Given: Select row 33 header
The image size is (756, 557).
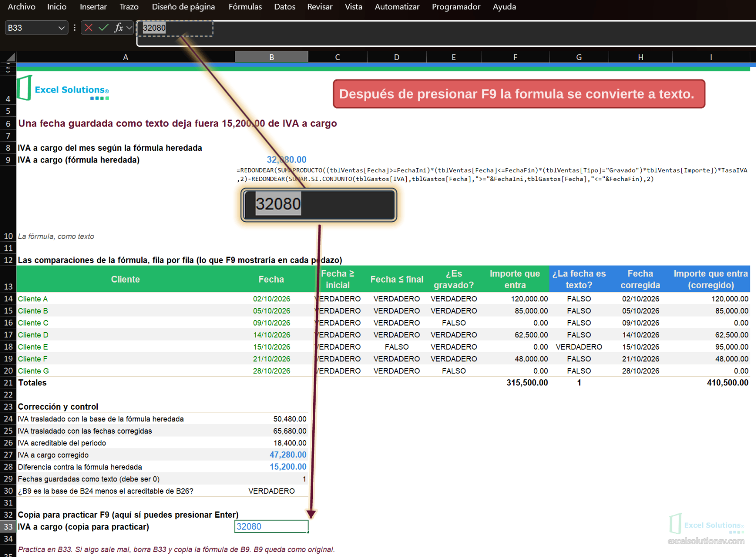Looking at the screenshot, I should [8, 527].
